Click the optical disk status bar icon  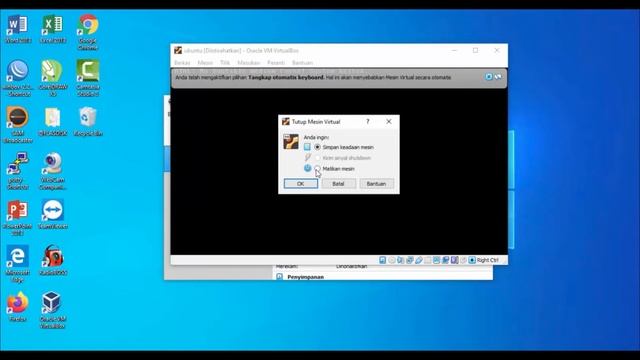[x=392, y=260]
